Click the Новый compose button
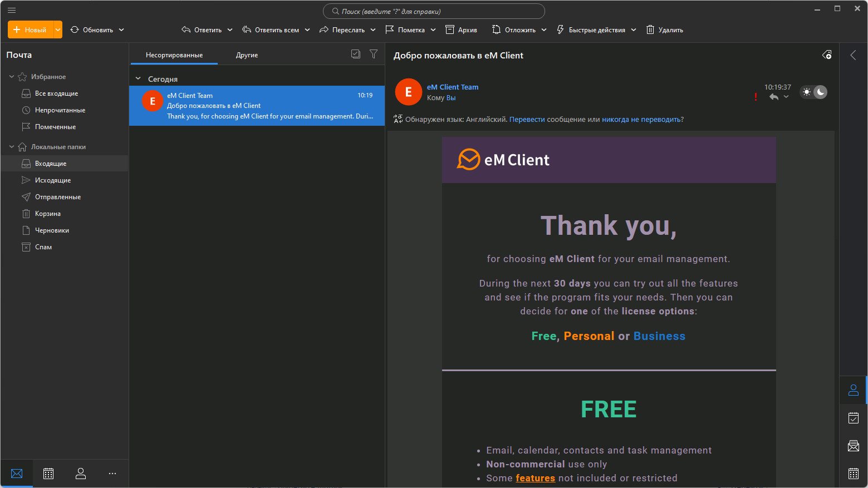The image size is (868, 488). pos(31,30)
